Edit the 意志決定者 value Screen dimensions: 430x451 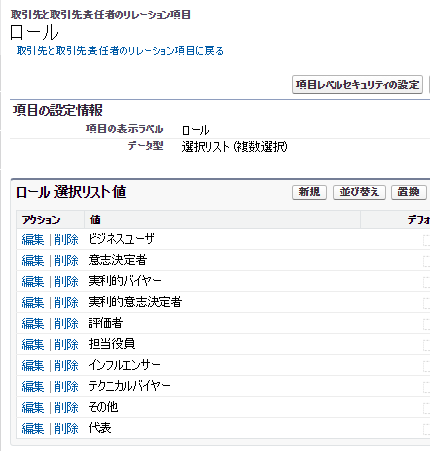pos(33,260)
